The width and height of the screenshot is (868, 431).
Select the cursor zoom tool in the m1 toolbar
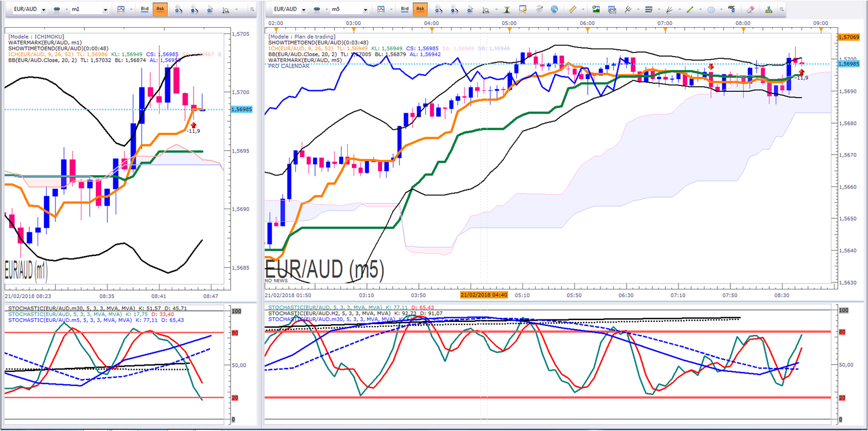coord(210,9)
